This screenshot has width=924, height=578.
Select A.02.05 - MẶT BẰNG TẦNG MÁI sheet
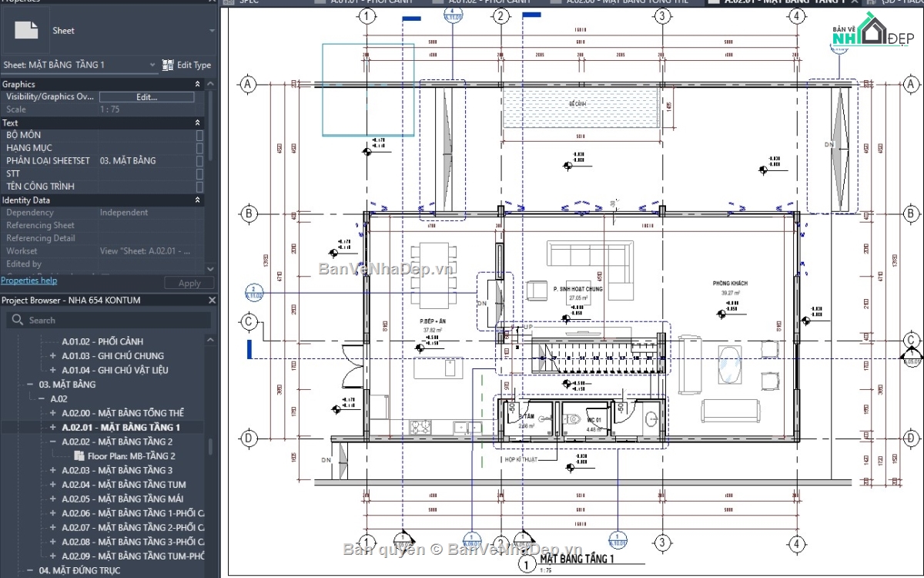tap(122, 499)
